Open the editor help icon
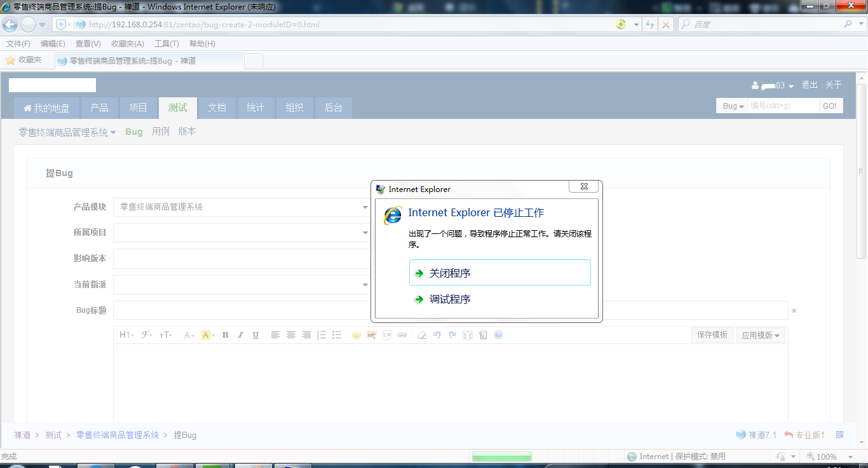The width and height of the screenshot is (868, 468). [498, 335]
